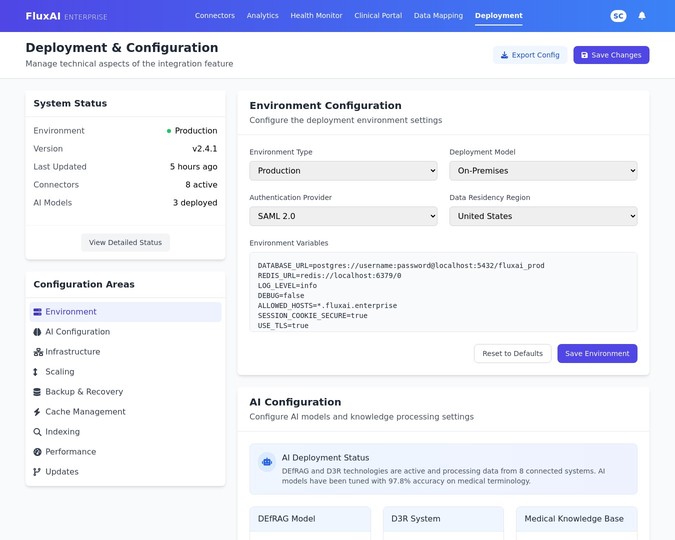Click the DATABASE_URL variable line
The width and height of the screenshot is (675, 540).
click(x=401, y=266)
